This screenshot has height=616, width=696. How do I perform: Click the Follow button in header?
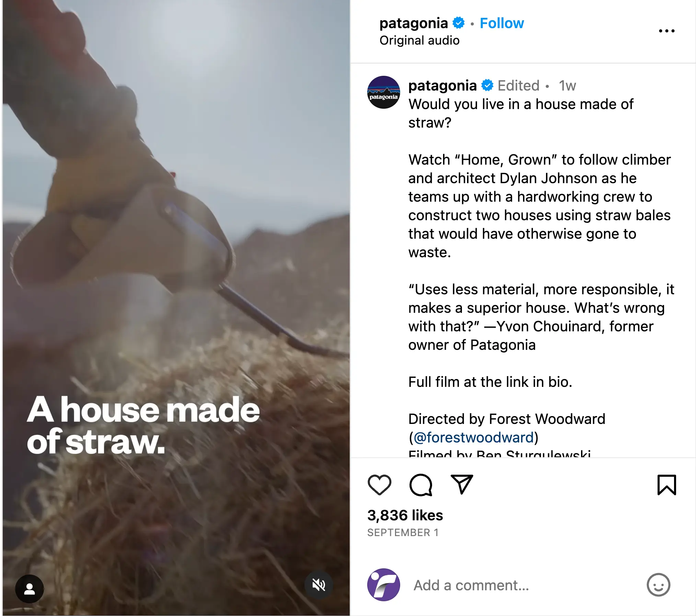click(502, 23)
